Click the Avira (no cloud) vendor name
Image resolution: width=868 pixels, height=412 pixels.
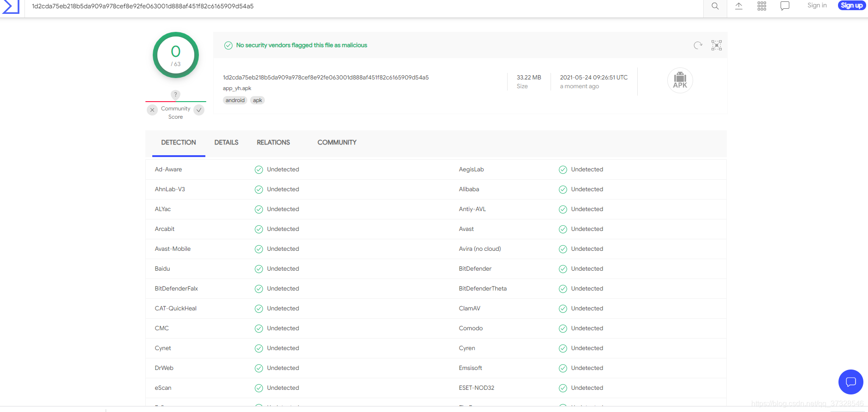(x=480, y=249)
